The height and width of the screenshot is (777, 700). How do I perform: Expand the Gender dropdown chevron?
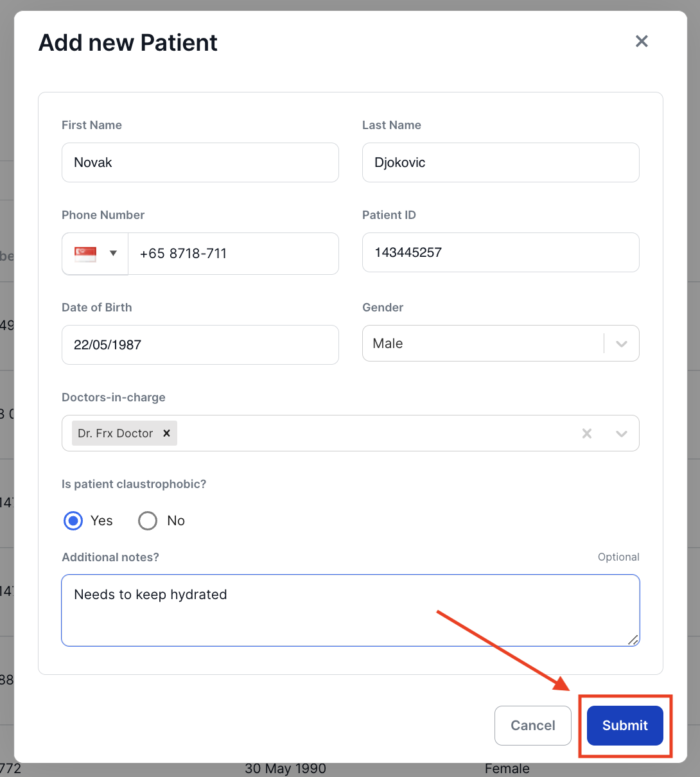coord(621,344)
